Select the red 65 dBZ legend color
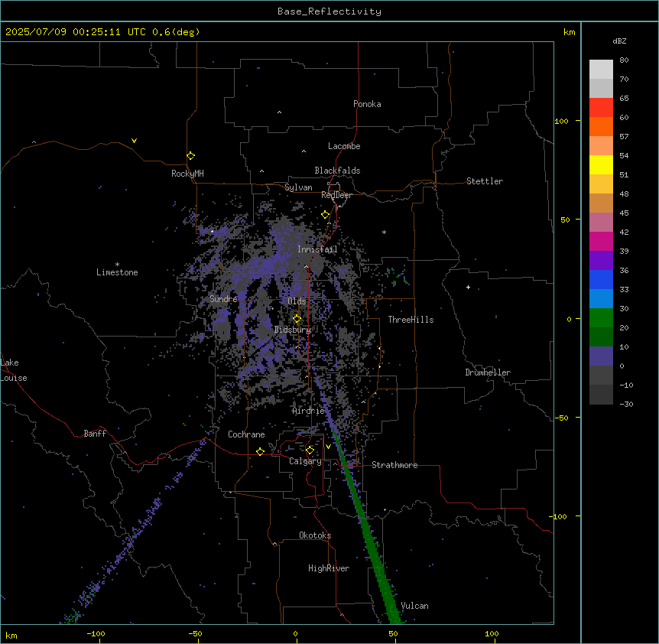 click(601, 107)
